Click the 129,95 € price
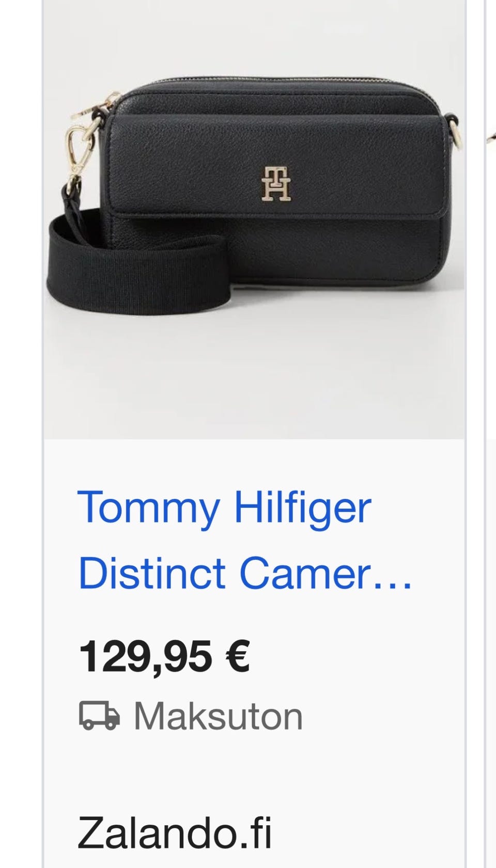The image size is (496, 868). pyautogui.click(x=164, y=656)
